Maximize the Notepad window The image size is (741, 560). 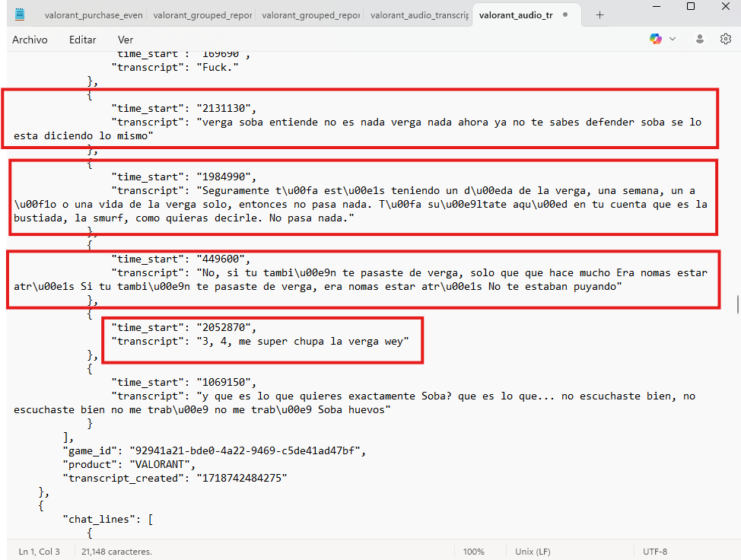click(691, 7)
